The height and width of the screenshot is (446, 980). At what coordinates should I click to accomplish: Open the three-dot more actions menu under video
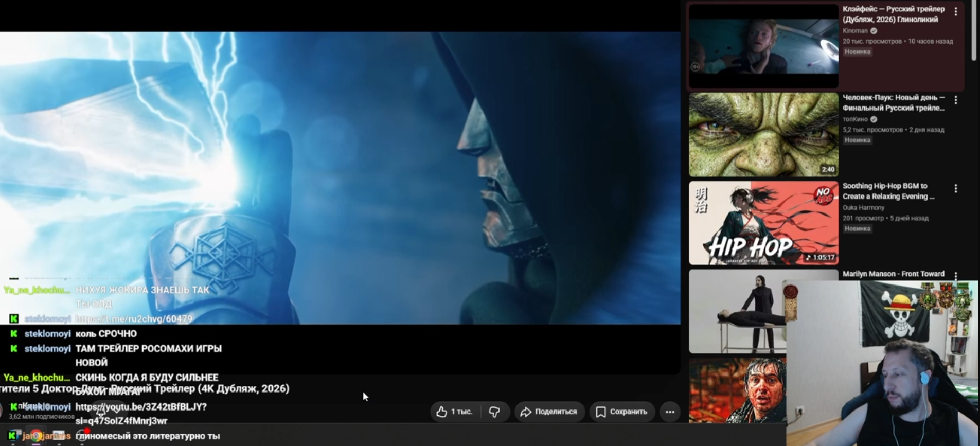[x=670, y=412]
